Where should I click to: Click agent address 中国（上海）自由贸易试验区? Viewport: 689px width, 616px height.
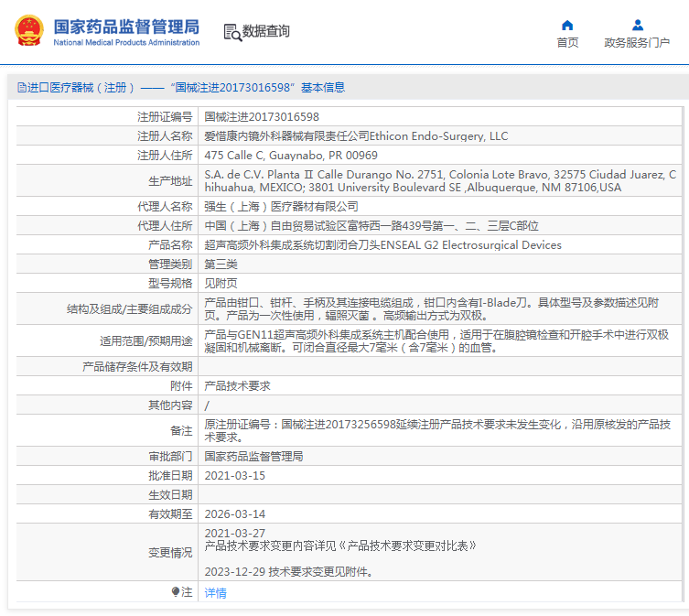pyautogui.click(x=371, y=226)
